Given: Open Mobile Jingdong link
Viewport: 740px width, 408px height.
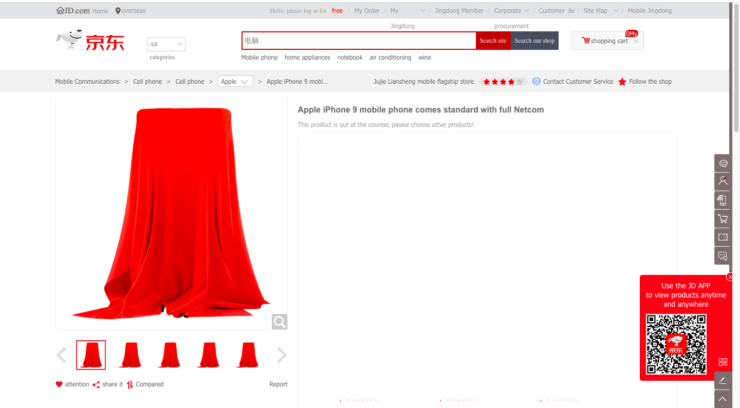Looking at the screenshot, I should (x=649, y=10).
